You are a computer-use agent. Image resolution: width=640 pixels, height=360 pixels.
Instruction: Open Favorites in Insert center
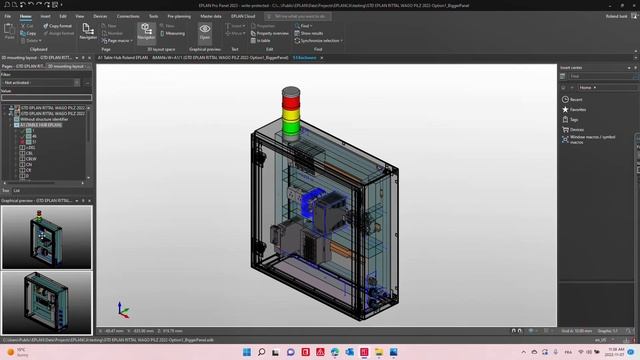click(574, 109)
